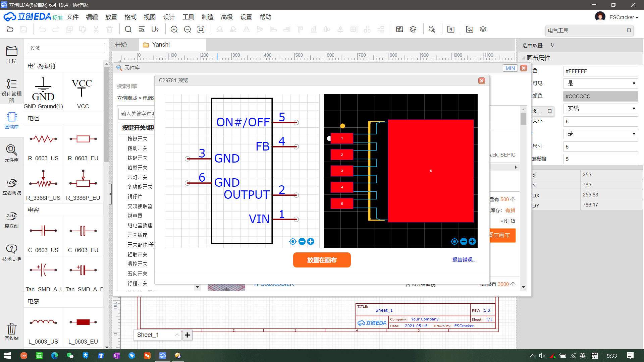Open the 制造 menu
This screenshot has height=362, width=644.
[208, 17]
